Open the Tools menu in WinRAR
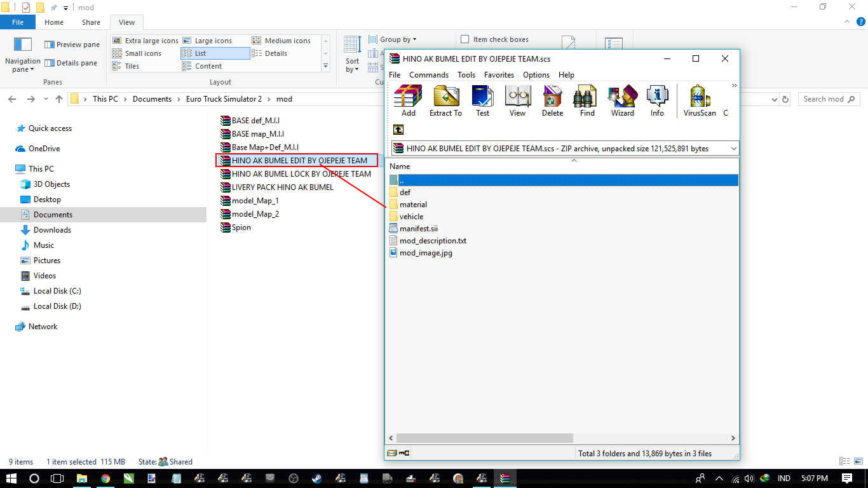Image resolution: width=868 pixels, height=488 pixels. [x=466, y=74]
